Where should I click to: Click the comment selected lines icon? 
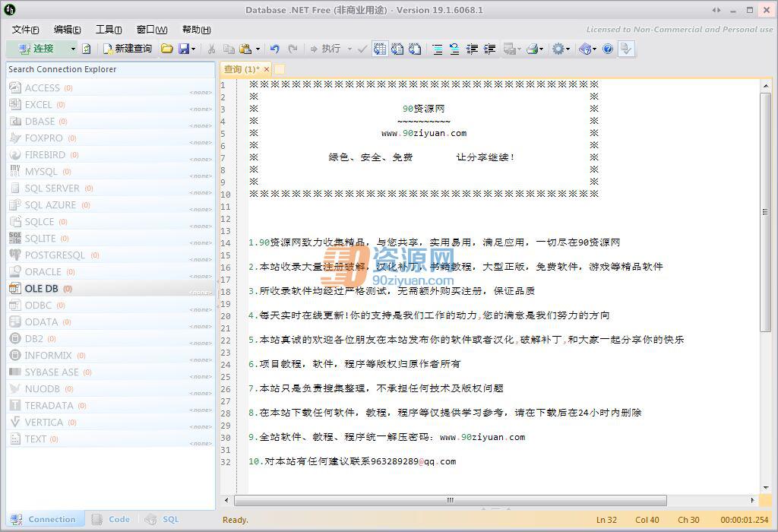(437, 49)
